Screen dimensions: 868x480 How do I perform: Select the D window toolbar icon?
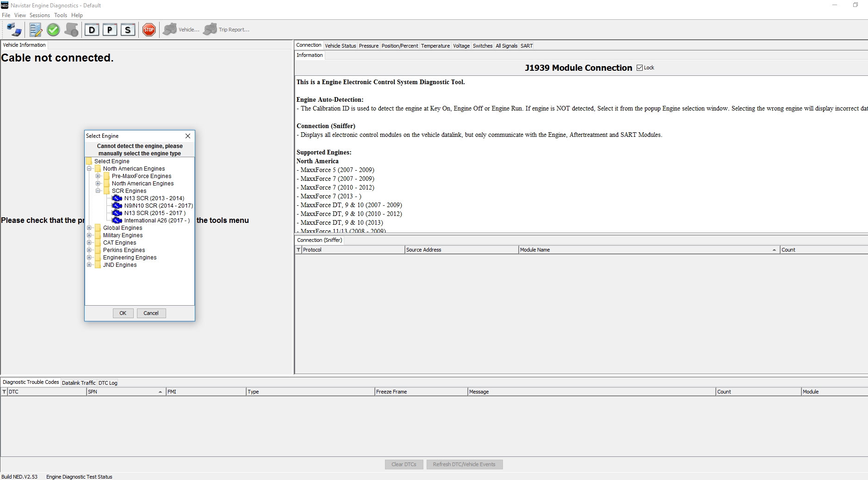pos(92,30)
